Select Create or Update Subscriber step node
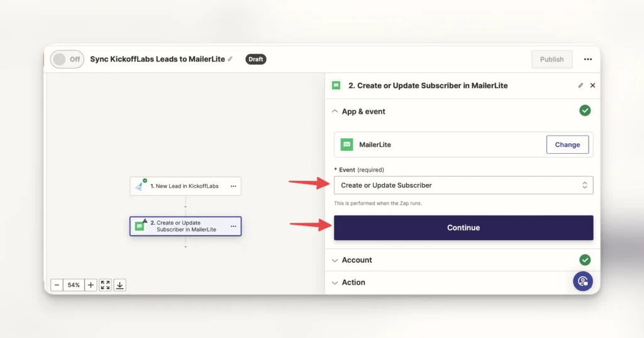Screen dimensions: 644x338 click(x=186, y=226)
